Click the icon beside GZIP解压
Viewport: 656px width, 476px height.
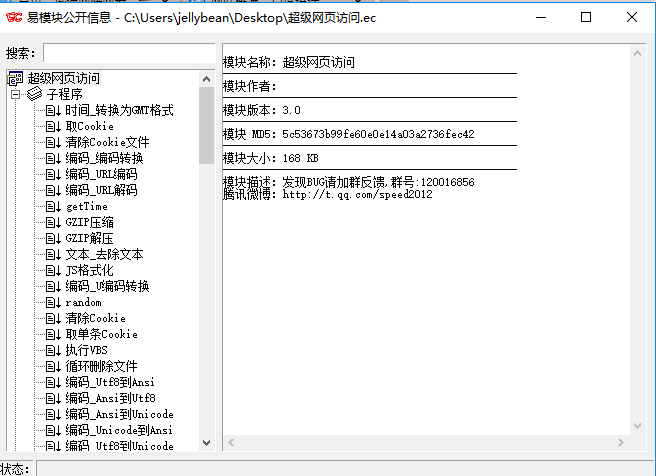(x=53, y=238)
